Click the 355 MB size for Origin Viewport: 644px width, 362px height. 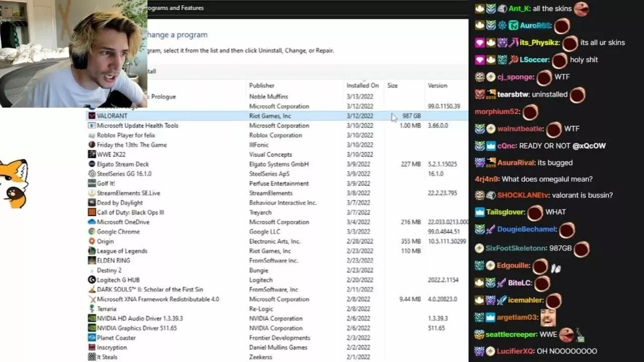click(411, 241)
